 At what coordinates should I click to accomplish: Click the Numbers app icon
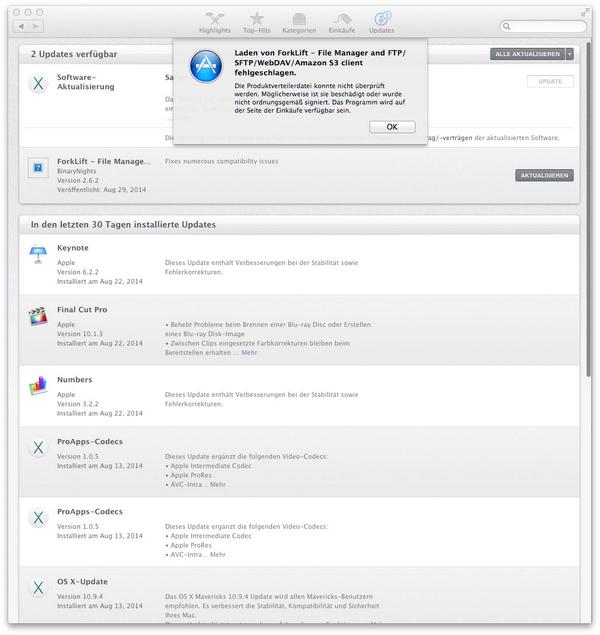coord(38,386)
